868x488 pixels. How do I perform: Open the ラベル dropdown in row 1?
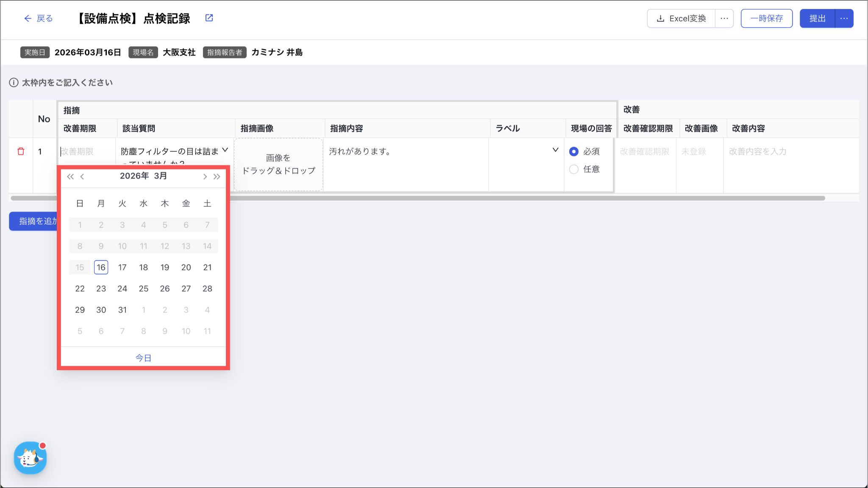(555, 150)
